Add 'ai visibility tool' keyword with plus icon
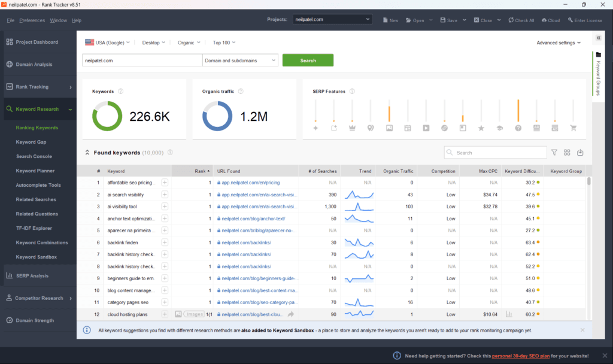 click(165, 207)
